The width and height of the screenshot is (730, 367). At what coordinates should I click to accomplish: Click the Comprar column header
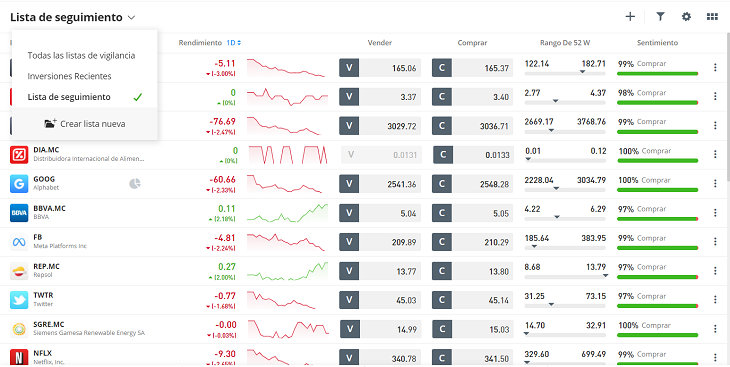point(472,43)
